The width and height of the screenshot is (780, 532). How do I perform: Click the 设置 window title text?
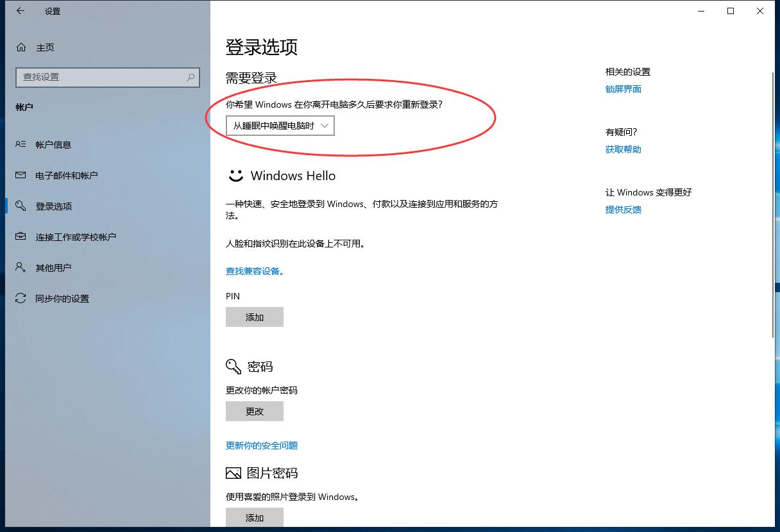pos(53,12)
